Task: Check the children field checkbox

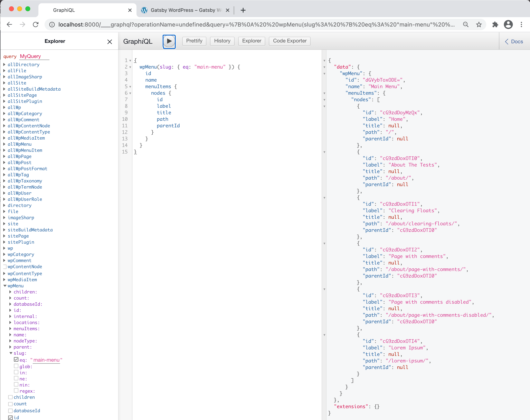Action: (x=10, y=397)
